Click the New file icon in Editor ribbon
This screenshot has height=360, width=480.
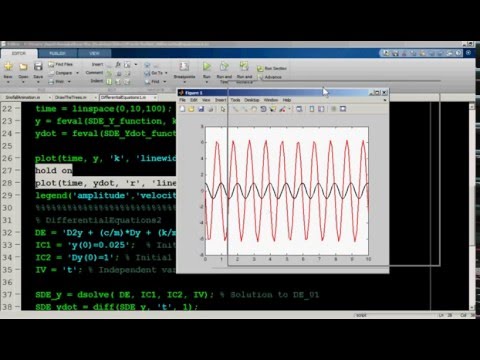click(8, 66)
